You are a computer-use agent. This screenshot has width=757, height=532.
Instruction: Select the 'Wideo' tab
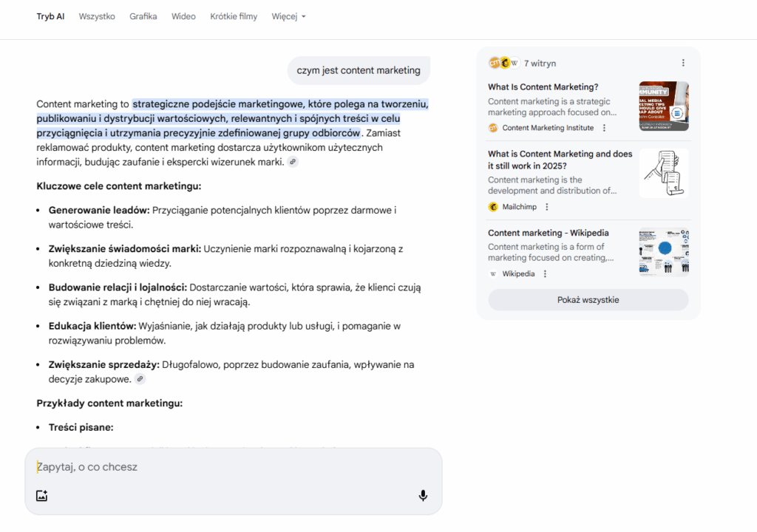pos(183,16)
